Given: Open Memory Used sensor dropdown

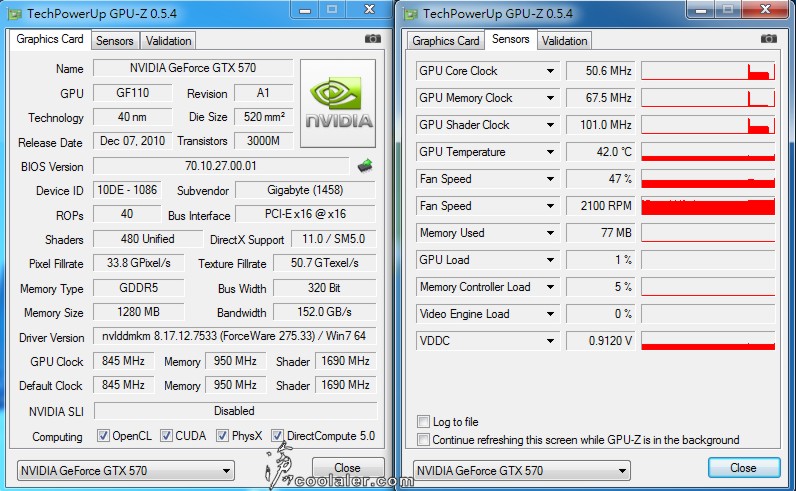Looking at the screenshot, I should pos(550,233).
